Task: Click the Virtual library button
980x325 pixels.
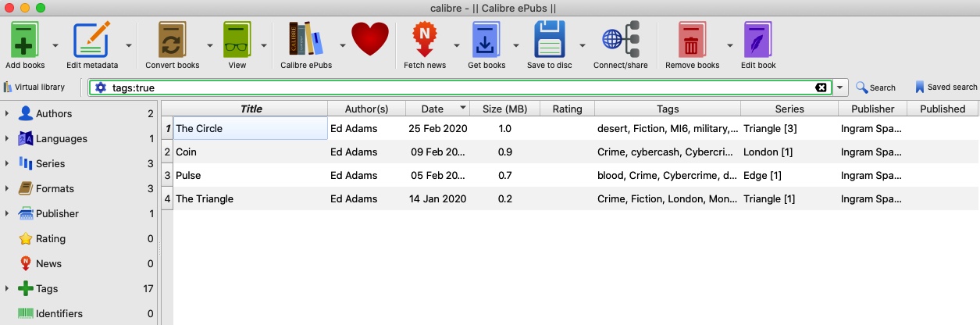Action: pos(34,87)
